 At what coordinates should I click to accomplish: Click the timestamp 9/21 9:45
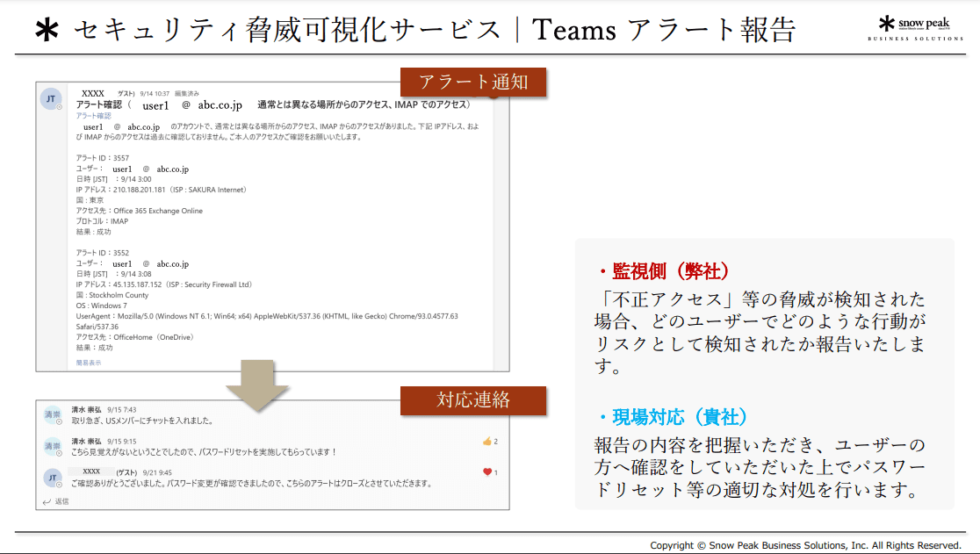[157, 473]
